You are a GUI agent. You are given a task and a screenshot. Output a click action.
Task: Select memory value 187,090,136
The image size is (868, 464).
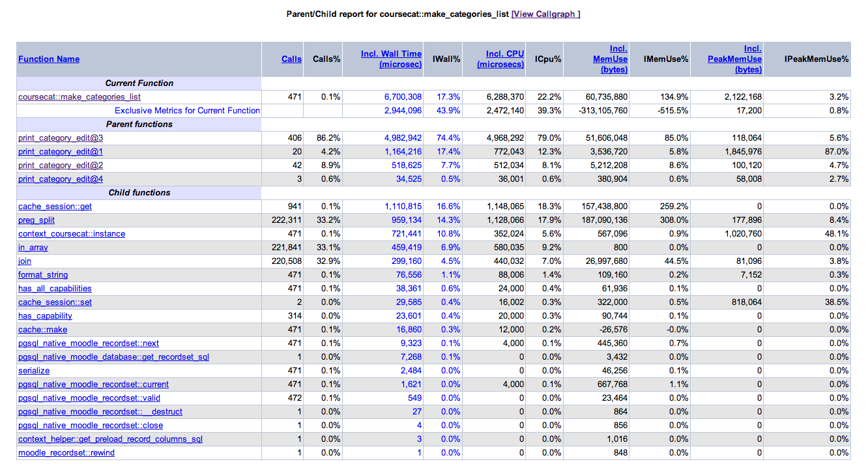point(604,220)
